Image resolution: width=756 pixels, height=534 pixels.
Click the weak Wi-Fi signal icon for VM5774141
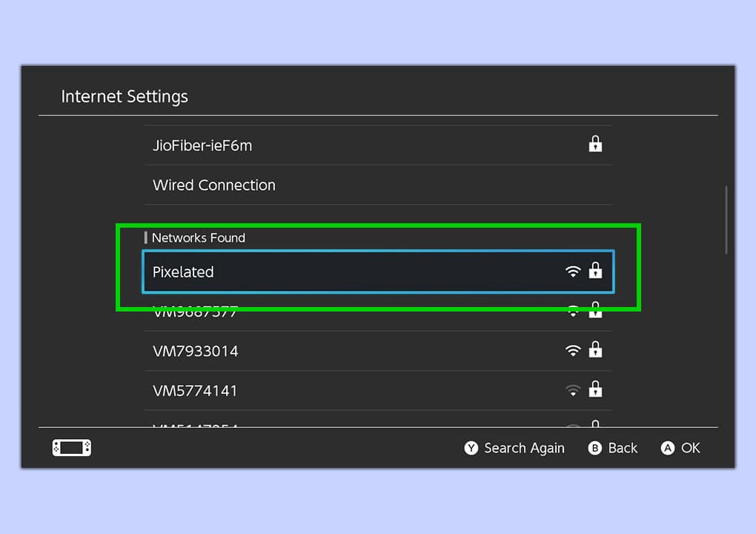[x=572, y=390]
